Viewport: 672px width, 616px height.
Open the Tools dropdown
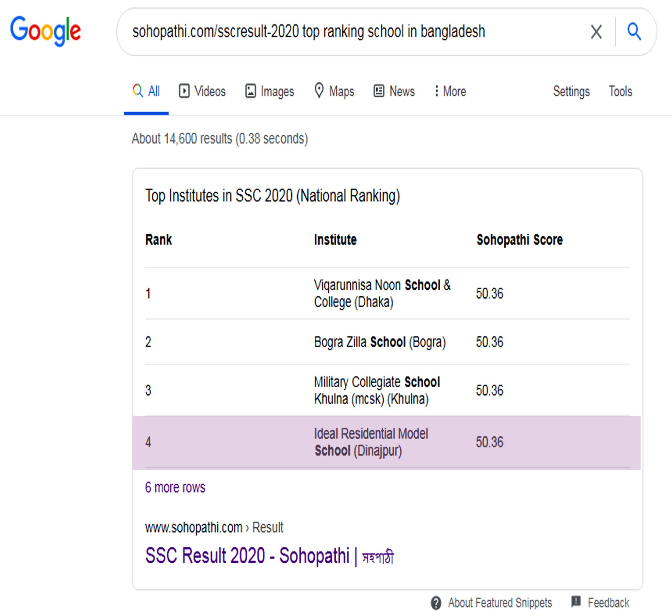point(620,91)
